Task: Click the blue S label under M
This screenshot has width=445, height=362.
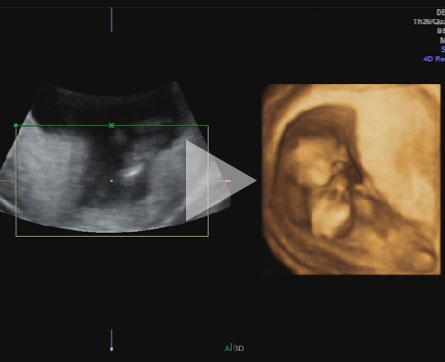Action: coord(443,50)
